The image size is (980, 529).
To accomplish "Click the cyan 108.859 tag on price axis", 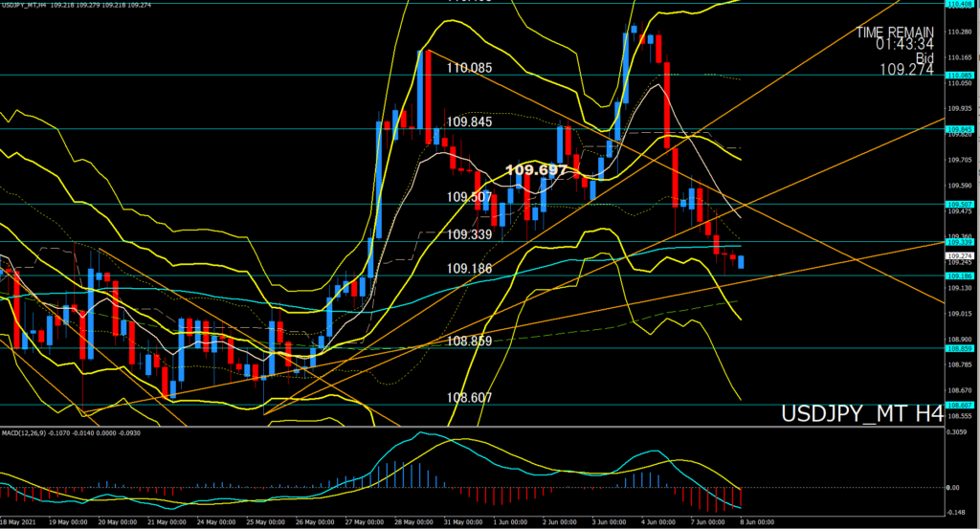I will (x=959, y=348).
